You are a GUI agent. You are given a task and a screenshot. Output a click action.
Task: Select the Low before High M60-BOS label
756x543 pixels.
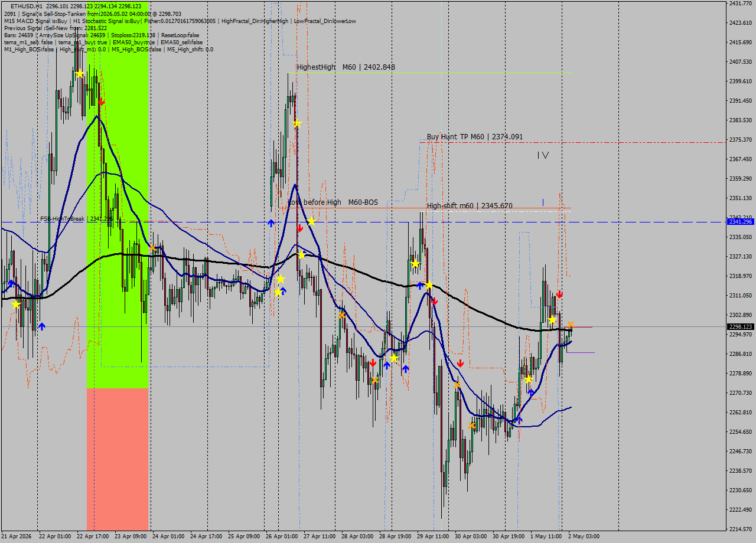pos(333,202)
